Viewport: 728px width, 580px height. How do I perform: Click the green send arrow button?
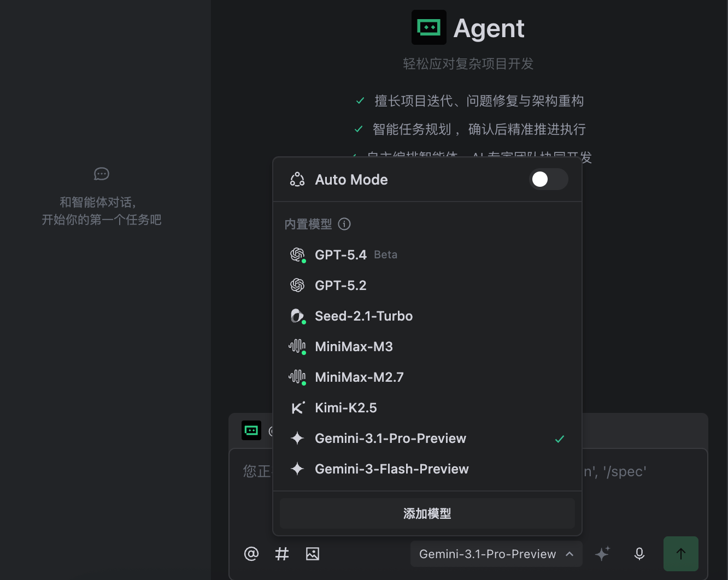tap(681, 554)
